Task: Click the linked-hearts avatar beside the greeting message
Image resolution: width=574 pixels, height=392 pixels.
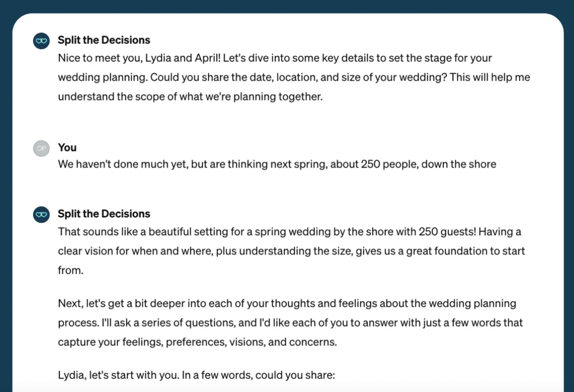Action: [x=41, y=41]
